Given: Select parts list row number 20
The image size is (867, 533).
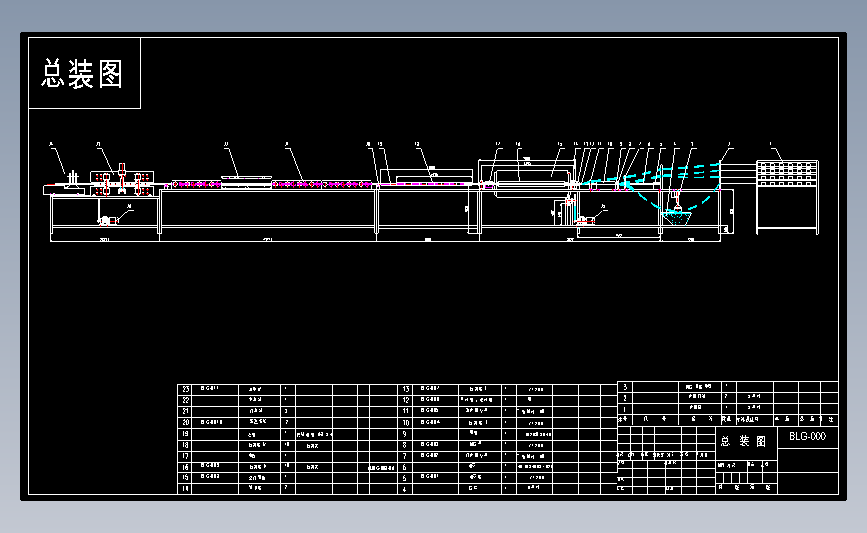Looking at the screenshot, I should pos(289,422).
